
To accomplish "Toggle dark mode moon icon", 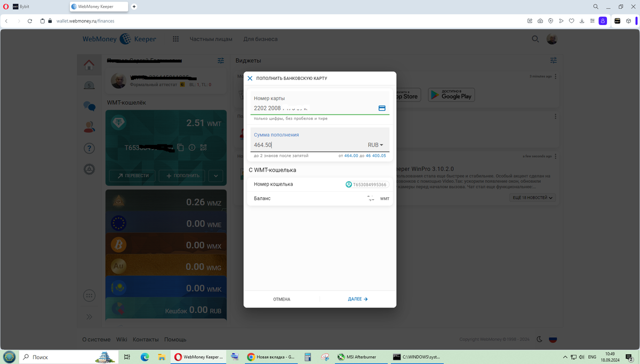I will point(539,339).
